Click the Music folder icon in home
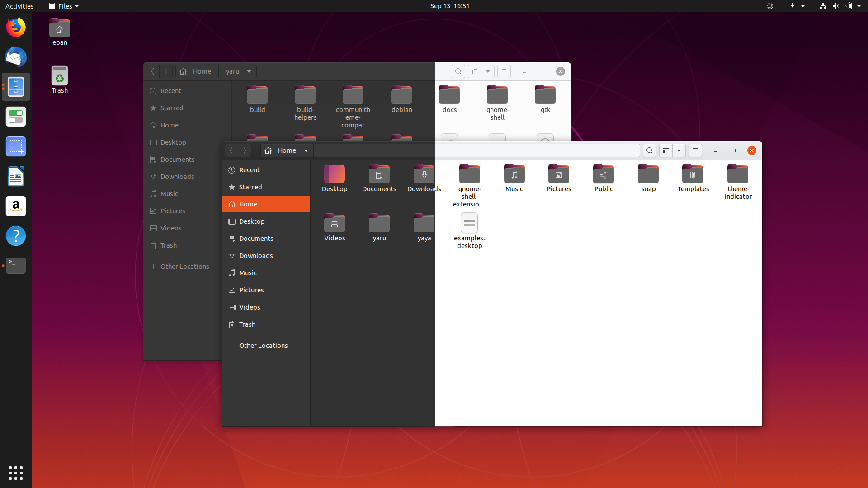This screenshot has width=868, height=488. coord(514,174)
